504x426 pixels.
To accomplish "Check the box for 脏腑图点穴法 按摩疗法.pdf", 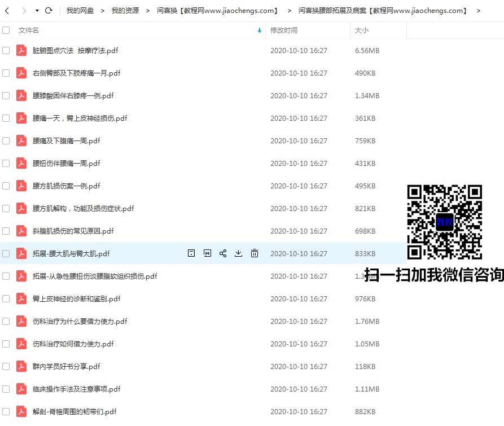I will [6, 50].
